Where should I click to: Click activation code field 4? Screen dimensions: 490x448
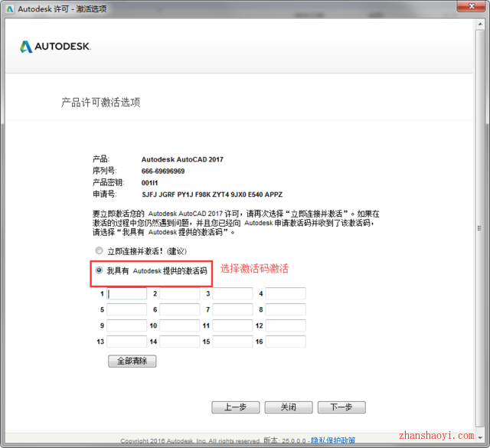tap(286, 293)
